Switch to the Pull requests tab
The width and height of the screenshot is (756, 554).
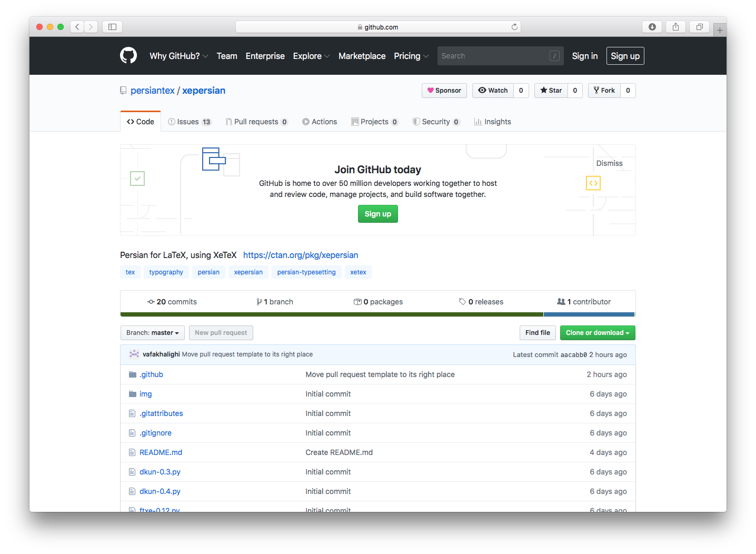point(257,122)
